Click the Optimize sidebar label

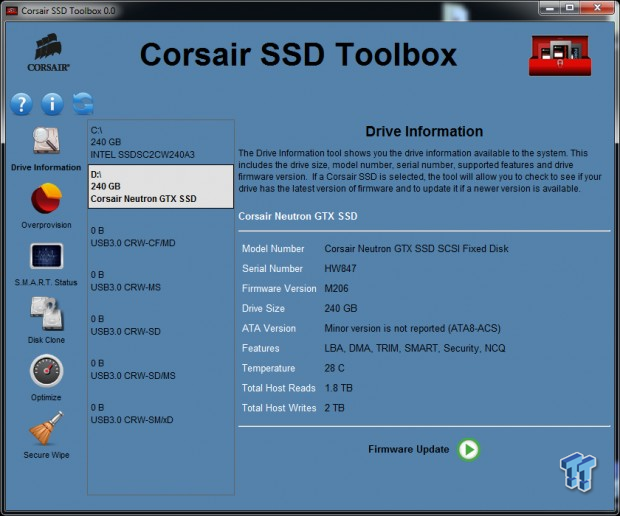[46, 397]
